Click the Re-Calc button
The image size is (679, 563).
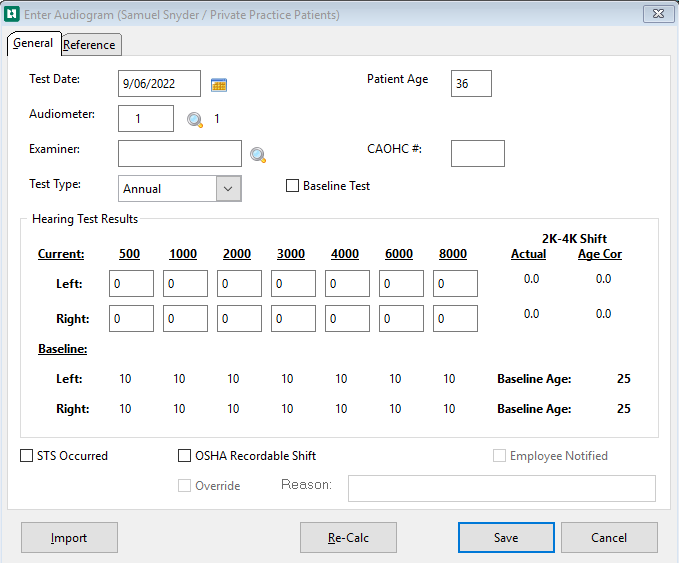348,537
